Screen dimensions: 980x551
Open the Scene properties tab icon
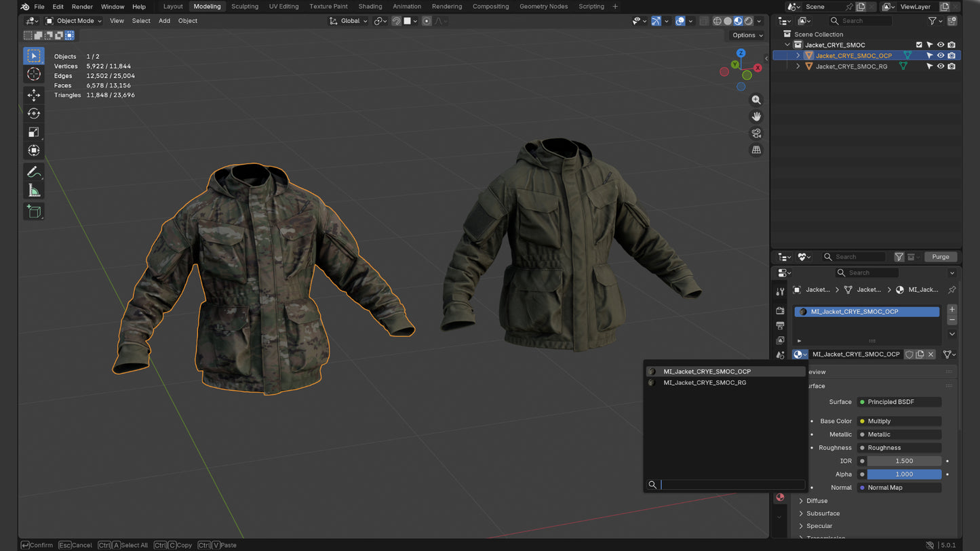[780, 355]
